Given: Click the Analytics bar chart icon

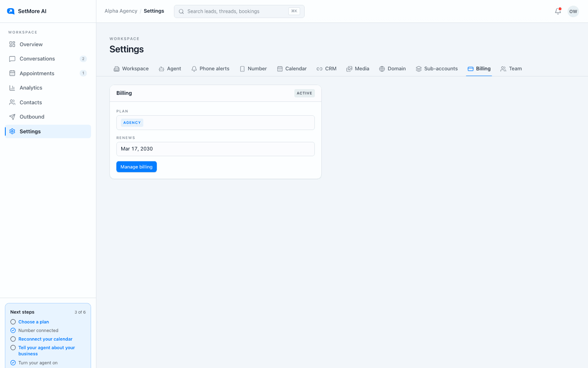Looking at the screenshot, I should pos(12,88).
